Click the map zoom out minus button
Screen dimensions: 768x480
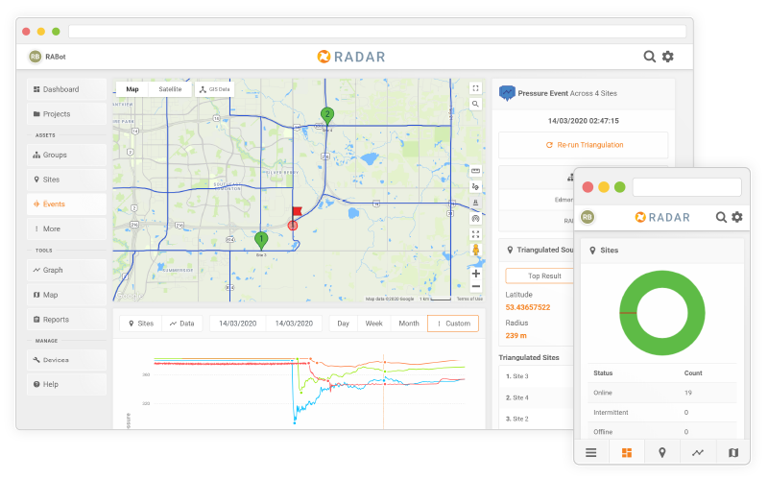click(x=476, y=287)
